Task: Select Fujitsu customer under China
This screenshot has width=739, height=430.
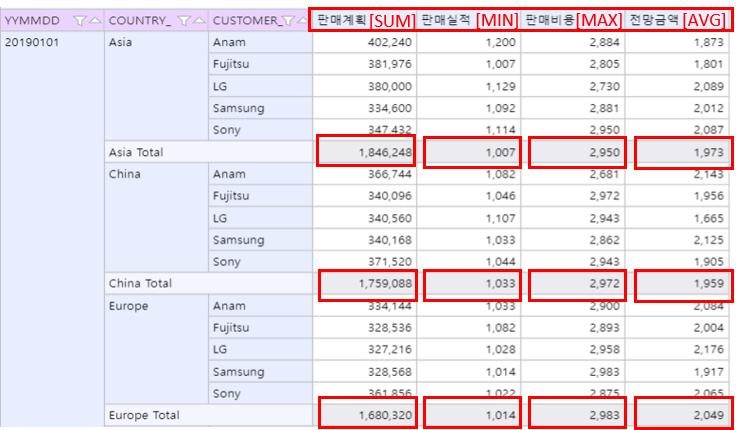Action: tap(261, 196)
